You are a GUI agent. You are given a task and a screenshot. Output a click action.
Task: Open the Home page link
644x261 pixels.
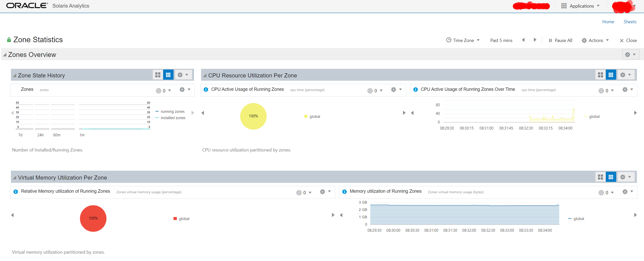pyautogui.click(x=608, y=22)
